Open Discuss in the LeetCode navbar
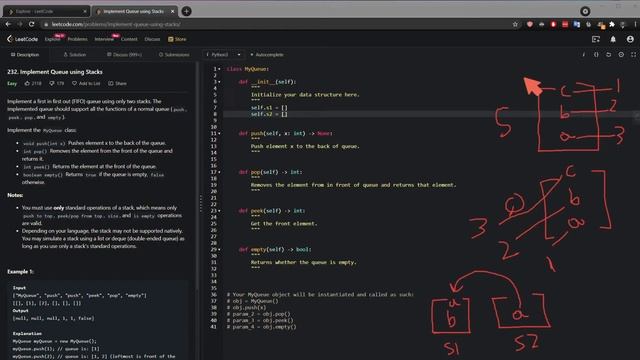This screenshot has height=360, width=640. point(152,39)
